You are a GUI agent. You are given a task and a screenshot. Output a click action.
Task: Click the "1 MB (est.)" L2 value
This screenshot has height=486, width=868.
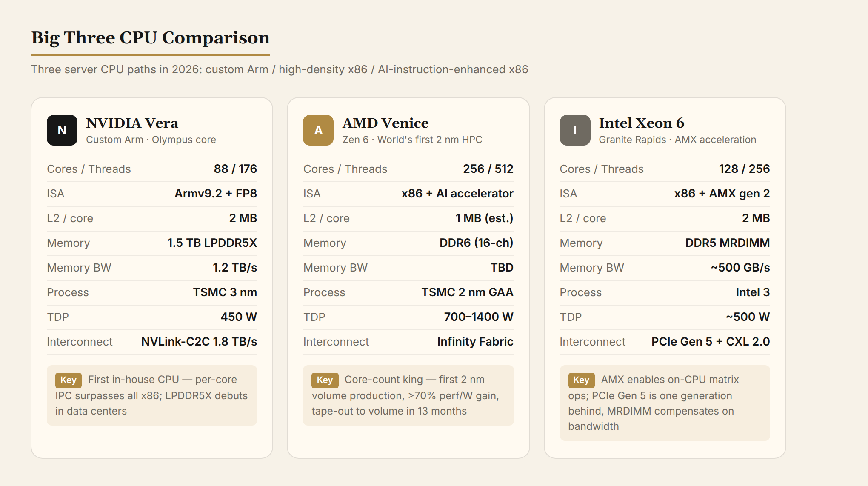point(484,218)
